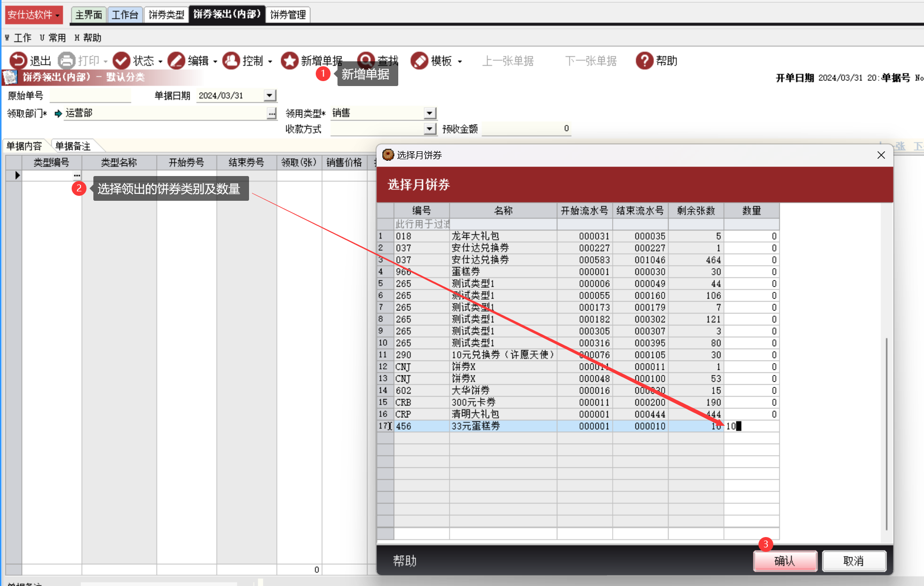The width and height of the screenshot is (924, 586).
Task: Click the 取消 button in dialog
Action: point(853,561)
